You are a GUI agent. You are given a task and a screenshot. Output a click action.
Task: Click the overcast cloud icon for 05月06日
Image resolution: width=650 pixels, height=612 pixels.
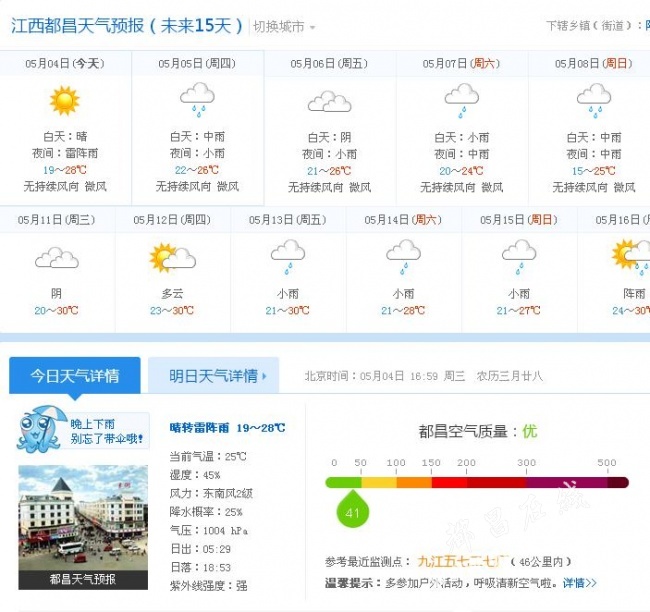[330, 102]
